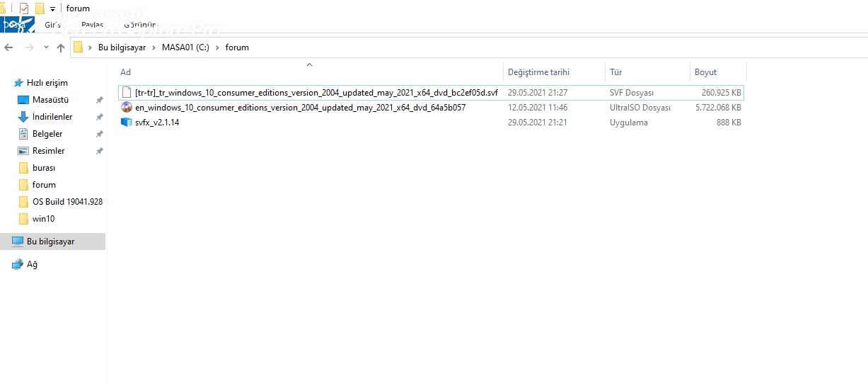
Task: Select Ağ in the navigation pane
Action: click(x=32, y=264)
